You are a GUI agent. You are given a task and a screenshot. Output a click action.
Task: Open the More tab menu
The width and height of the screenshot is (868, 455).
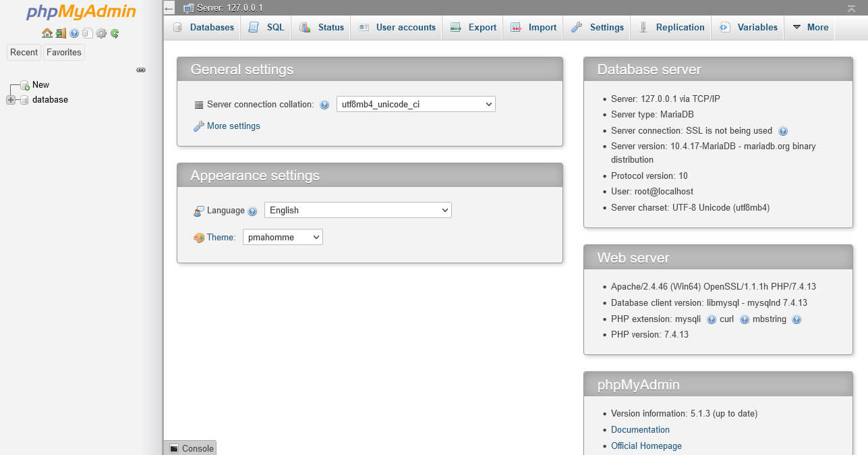(x=809, y=27)
